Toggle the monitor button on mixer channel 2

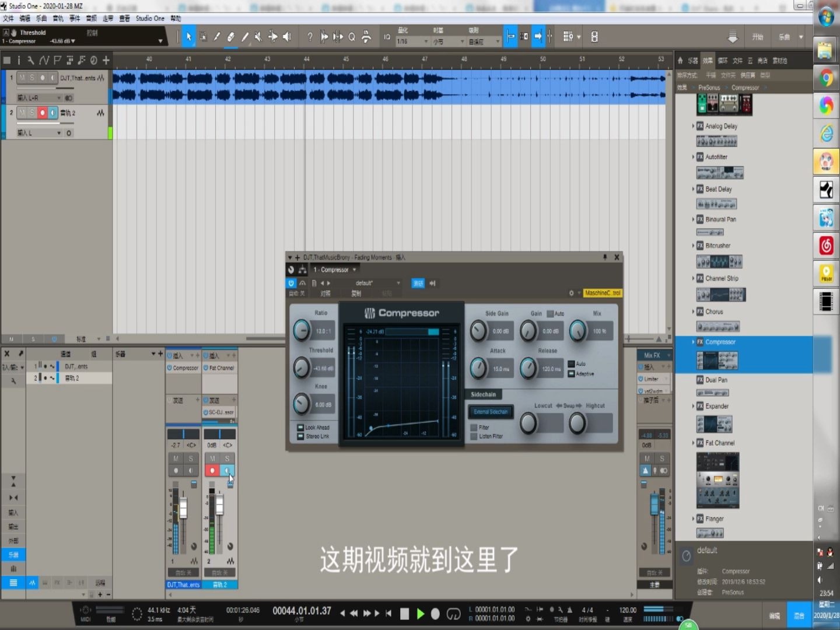(x=228, y=470)
